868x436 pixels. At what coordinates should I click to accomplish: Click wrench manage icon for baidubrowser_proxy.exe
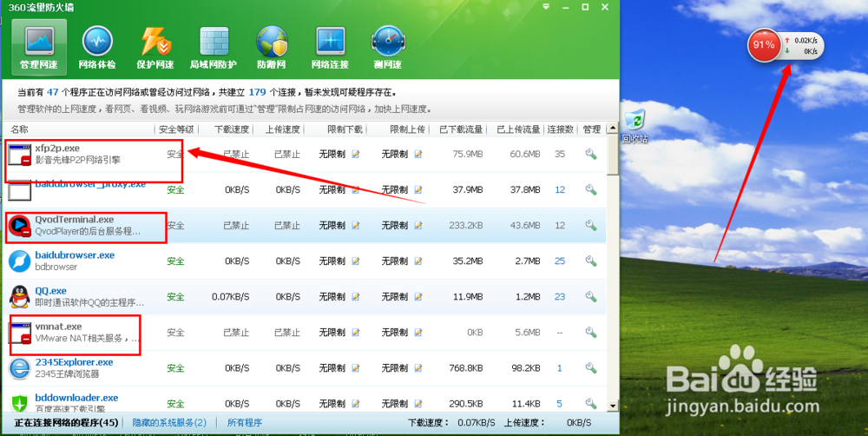(591, 189)
